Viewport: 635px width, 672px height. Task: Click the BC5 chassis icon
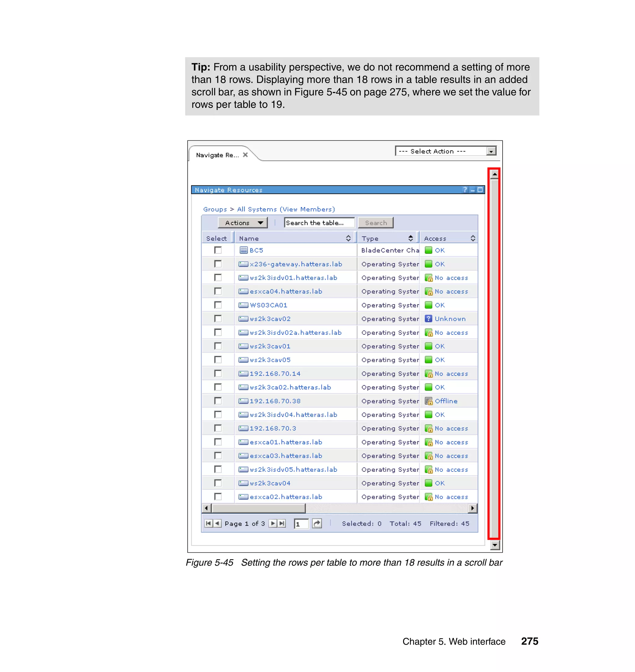244,250
